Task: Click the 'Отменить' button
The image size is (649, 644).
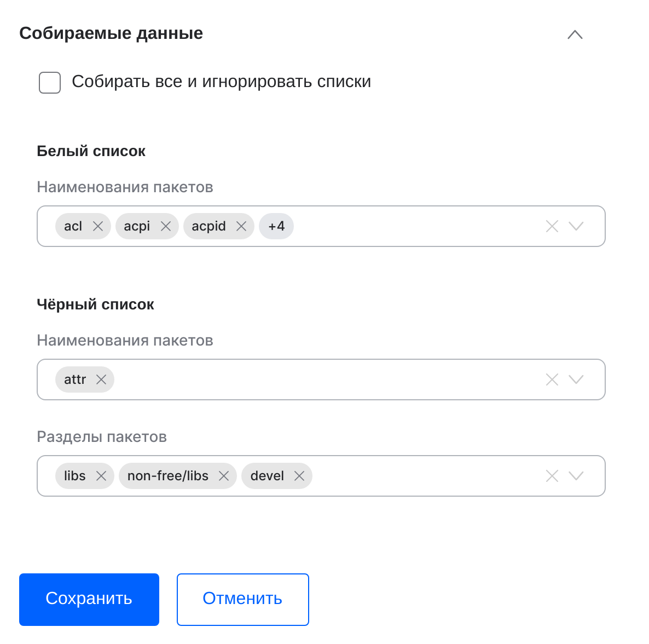Action: (242, 599)
